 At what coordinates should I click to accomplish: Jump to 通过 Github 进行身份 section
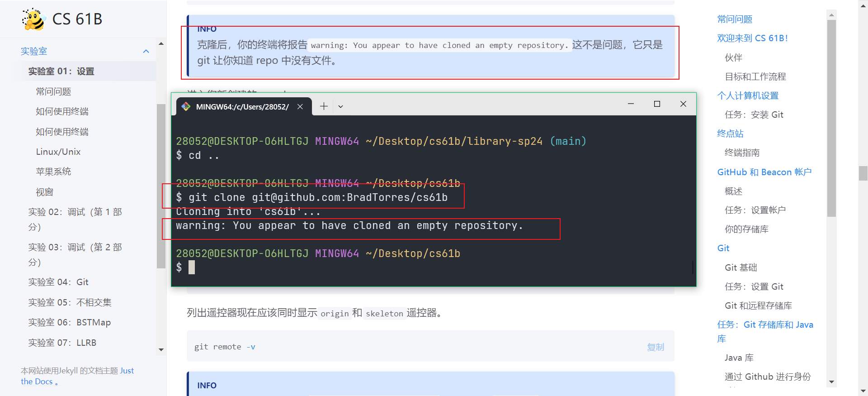pos(768,377)
